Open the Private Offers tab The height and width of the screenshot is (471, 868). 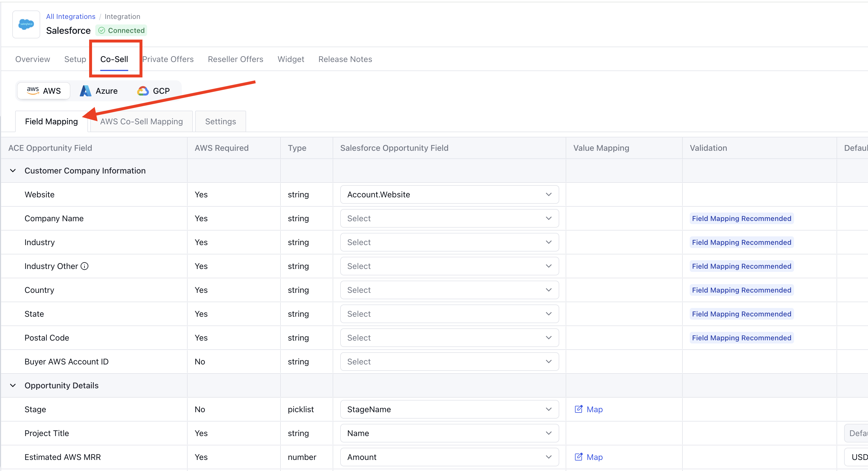coord(168,59)
